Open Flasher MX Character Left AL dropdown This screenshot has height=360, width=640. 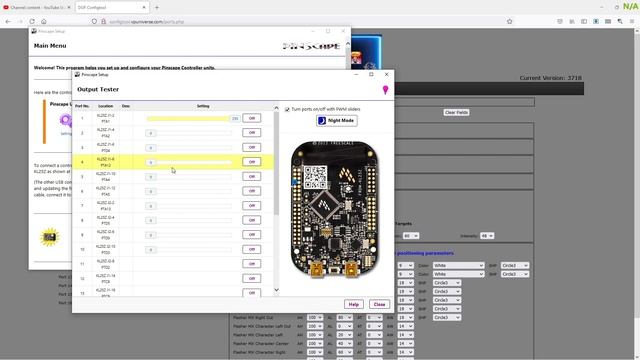344,335
